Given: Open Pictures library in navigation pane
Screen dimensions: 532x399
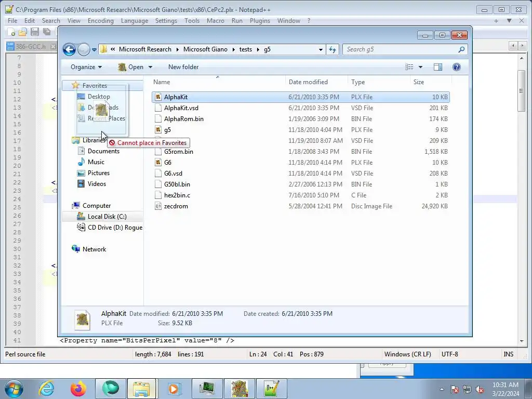Looking at the screenshot, I should tap(98, 172).
